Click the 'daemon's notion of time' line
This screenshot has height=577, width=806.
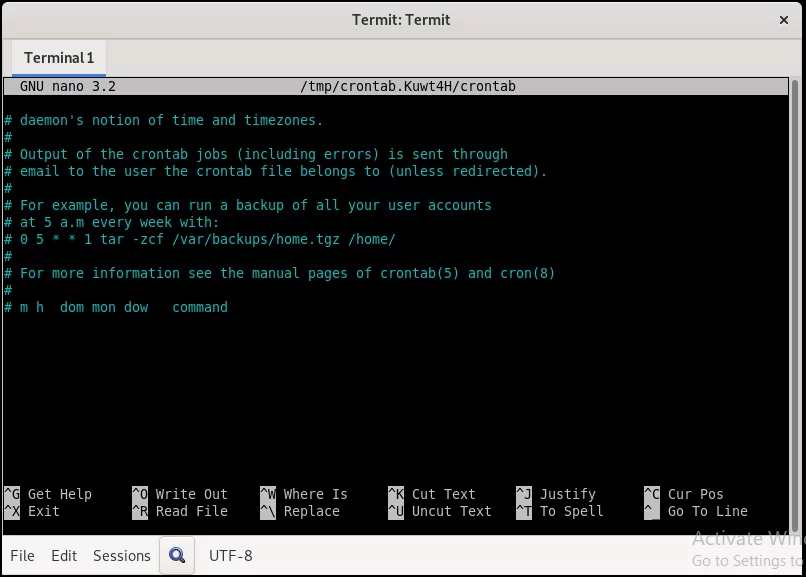[x=164, y=120]
